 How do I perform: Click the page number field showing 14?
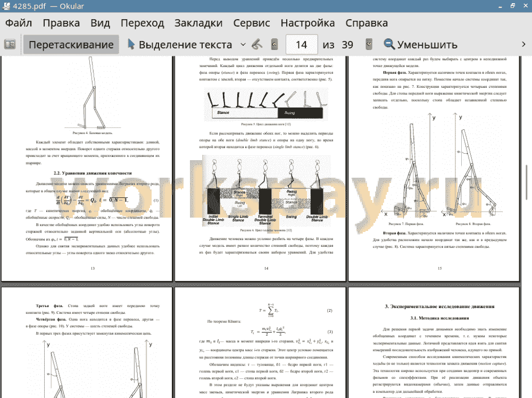(302, 45)
